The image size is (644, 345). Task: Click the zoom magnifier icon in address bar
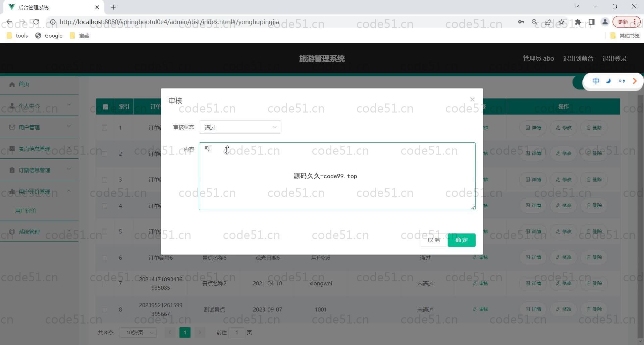(x=535, y=22)
